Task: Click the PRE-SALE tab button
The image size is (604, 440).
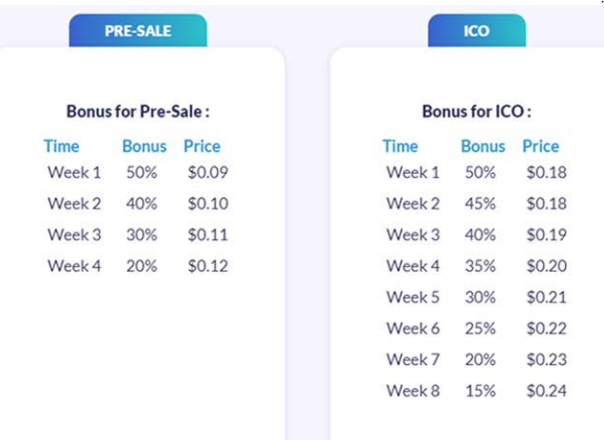Action: point(138,31)
